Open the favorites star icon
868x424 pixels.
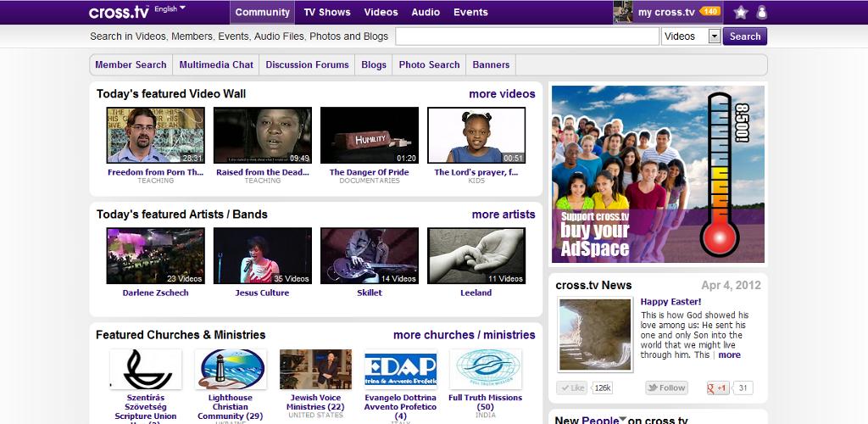click(x=741, y=12)
